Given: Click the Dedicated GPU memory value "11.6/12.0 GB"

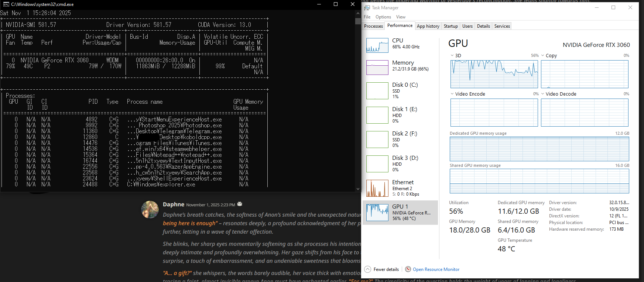Looking at the screenshot, I should coord(518,211).
